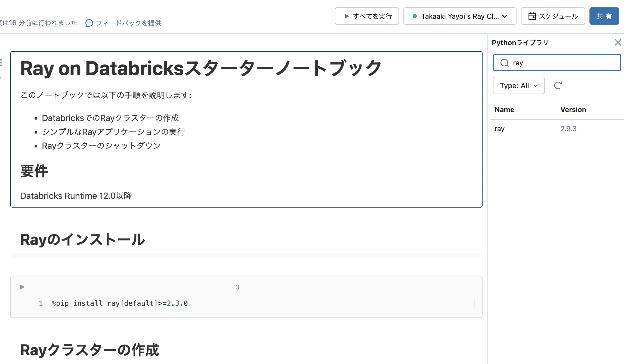
Task: Open the Takaaki Yayoi's Ray Cluster dropdown
Action: tap(460, 16)
